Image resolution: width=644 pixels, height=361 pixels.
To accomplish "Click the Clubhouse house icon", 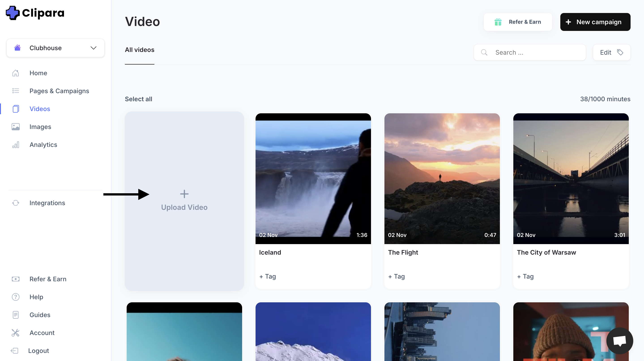I will (x=17, y=47).
